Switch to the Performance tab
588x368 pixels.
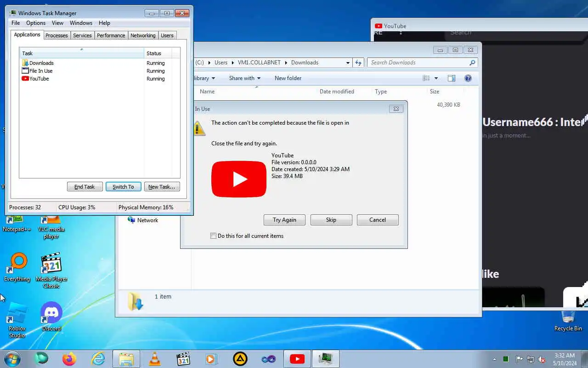point(111,35)
